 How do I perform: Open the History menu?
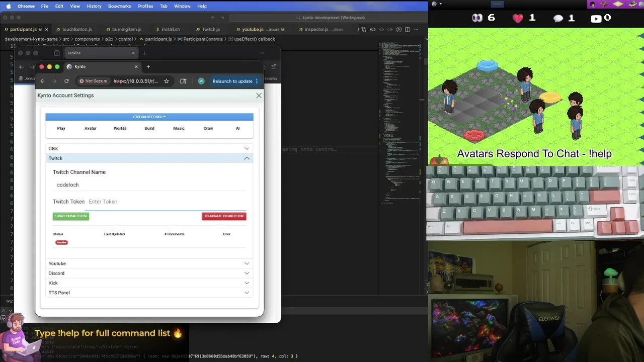[x=94, y=6]
